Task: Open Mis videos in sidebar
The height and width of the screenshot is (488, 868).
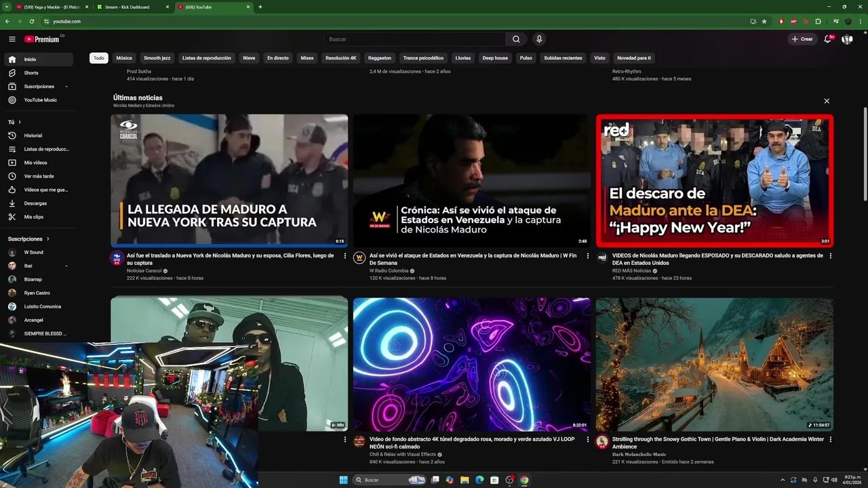Action: click(x=38, y=163)
